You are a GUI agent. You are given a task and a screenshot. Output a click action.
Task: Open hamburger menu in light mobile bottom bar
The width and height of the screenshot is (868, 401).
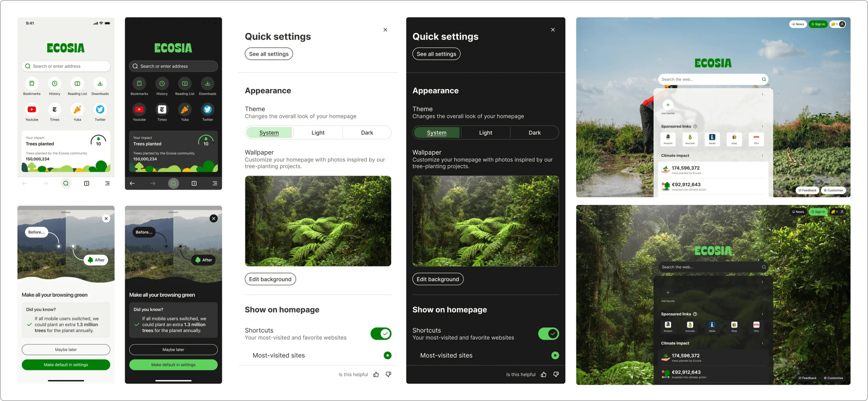click(x=107, y=183)
